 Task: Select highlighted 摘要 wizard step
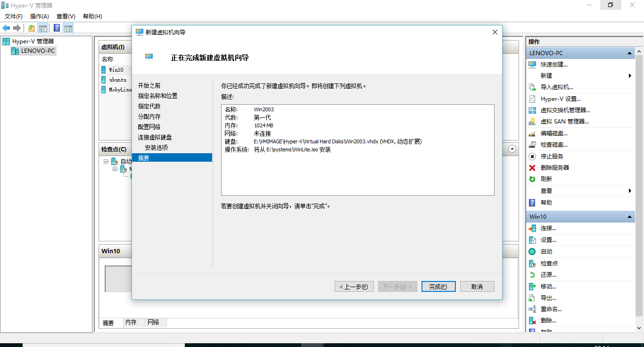point(172,158)
